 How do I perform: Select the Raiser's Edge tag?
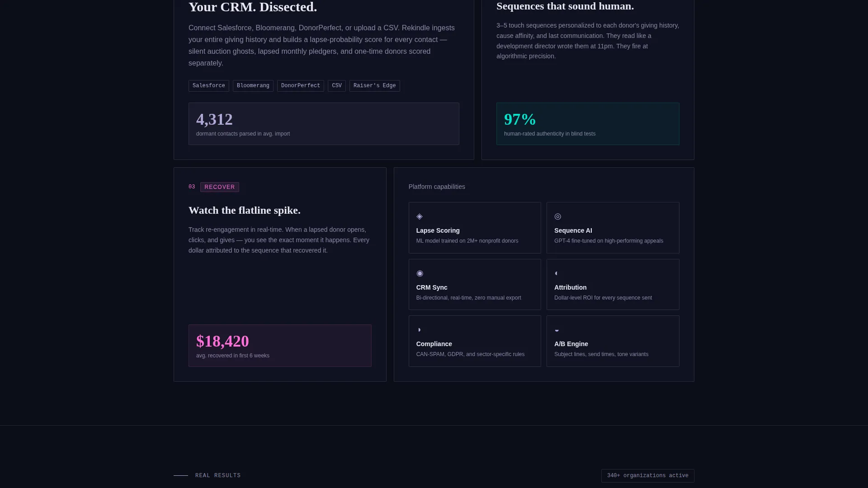(x=375, y=86)
